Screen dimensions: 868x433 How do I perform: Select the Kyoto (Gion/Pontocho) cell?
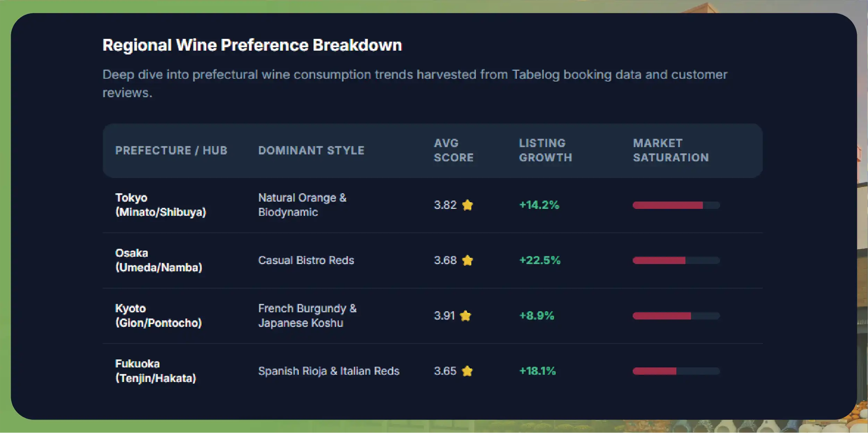tap(158, 316)
